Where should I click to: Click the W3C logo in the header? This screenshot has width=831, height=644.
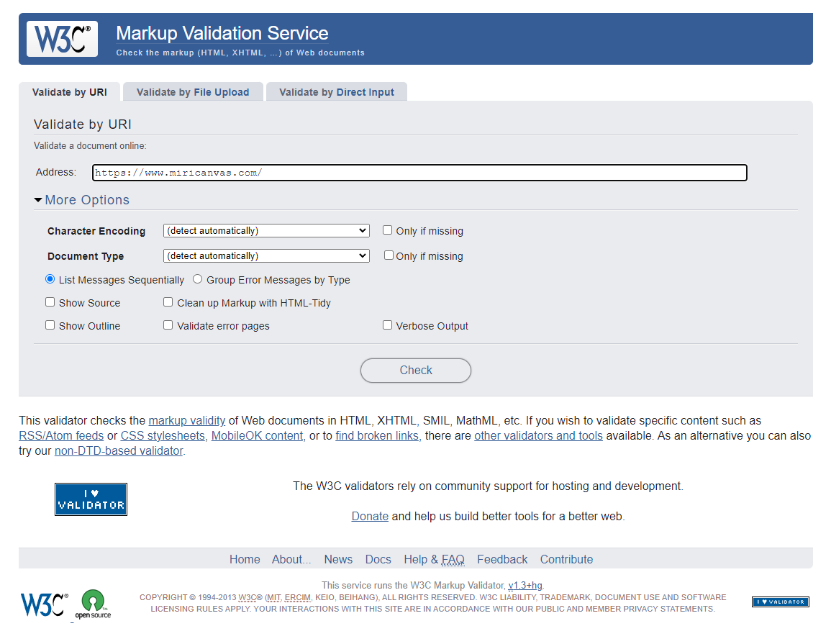(x=62, y=39)
